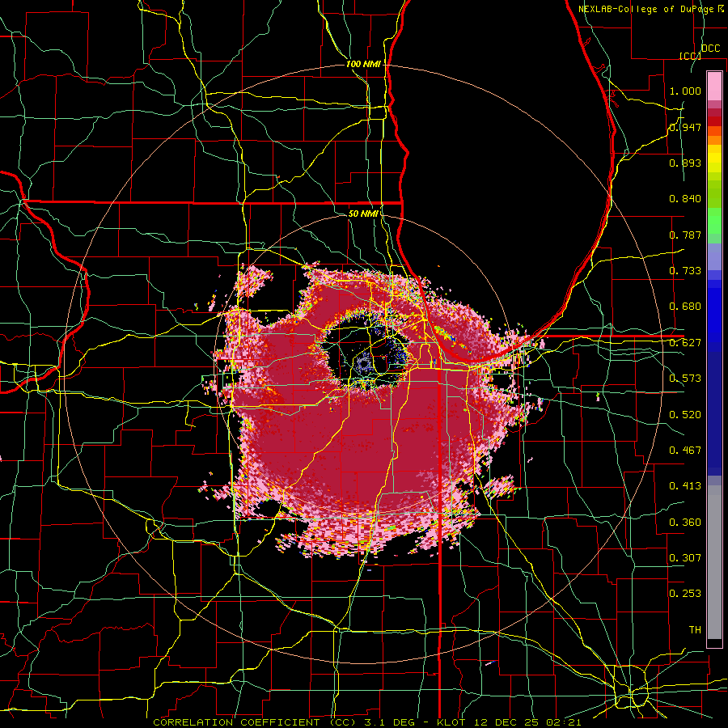The height and width of the screenshot is (728, 728).
Task: Click the 50 NMI range ring label
Action: click(363, 214)
